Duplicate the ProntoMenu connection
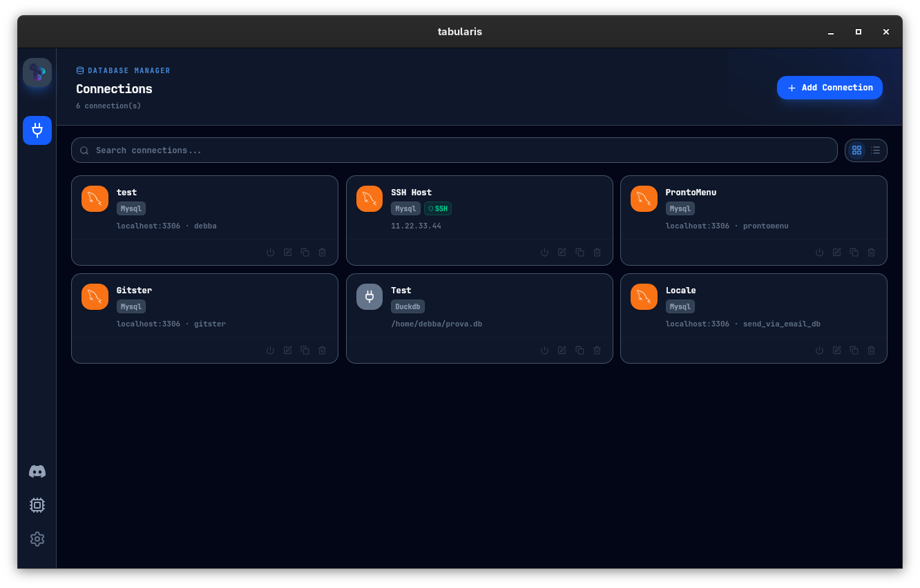Viewport: 920px width, 588px height. tap(854, 253)
